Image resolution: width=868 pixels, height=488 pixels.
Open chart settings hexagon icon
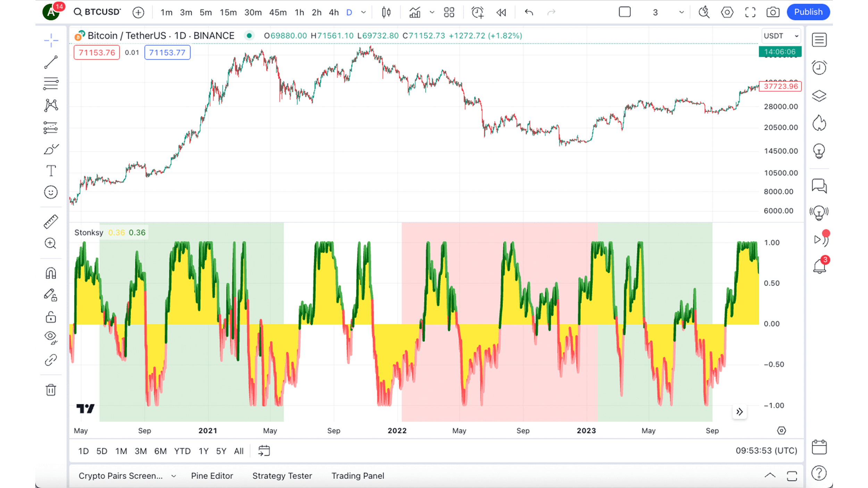pos(727,12)
